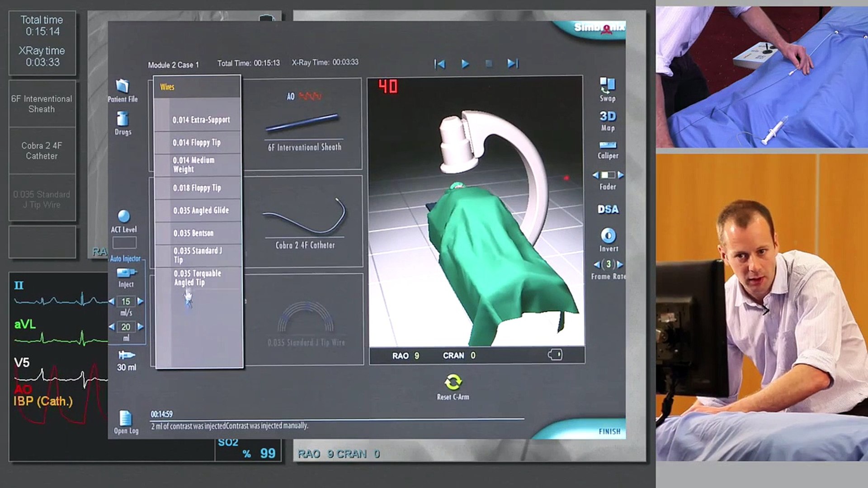This screenshot has width=868, height=488.
Task: Skip to end of playback
Action: click(x=512, y=64)
